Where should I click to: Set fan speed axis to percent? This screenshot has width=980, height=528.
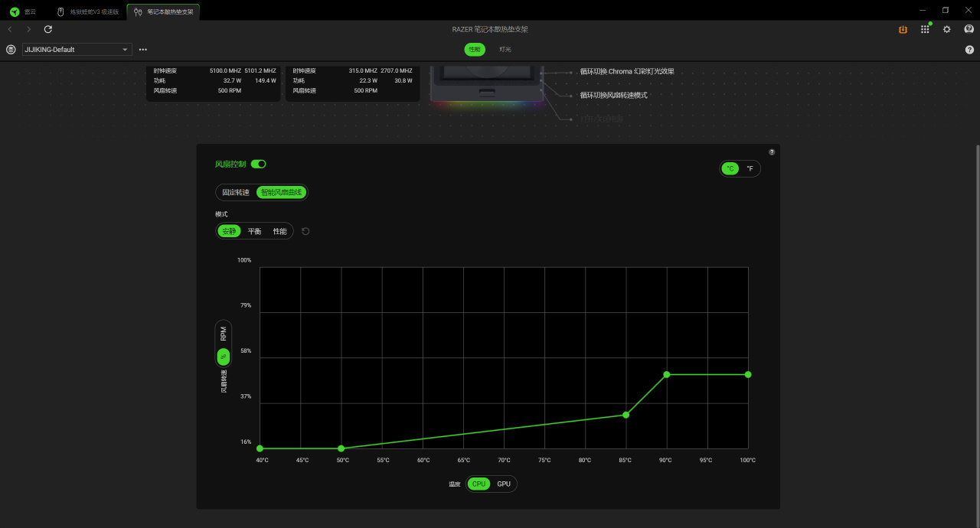224,357
